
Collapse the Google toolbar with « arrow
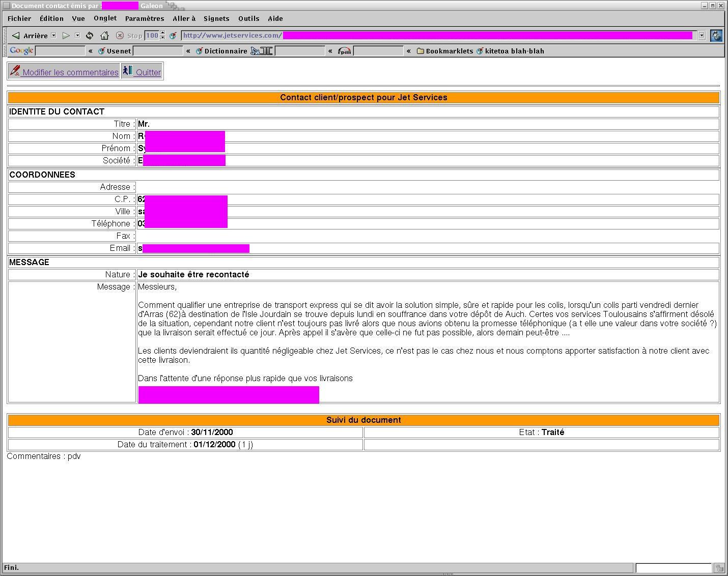pyautogui.click(x=91, y=51)
